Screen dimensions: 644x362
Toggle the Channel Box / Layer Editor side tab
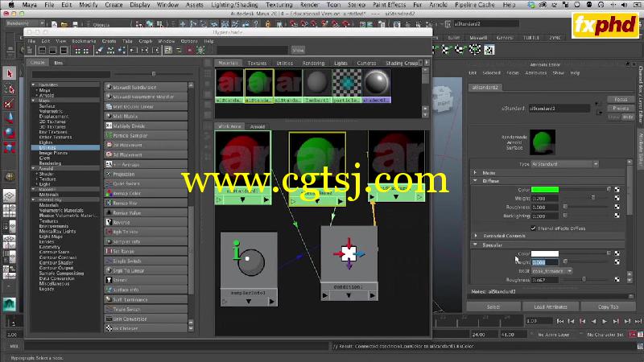[640, 94]
